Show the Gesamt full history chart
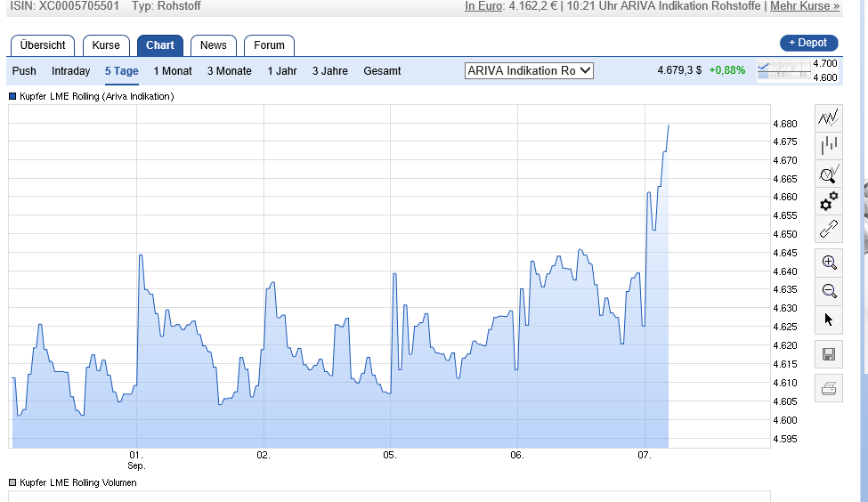This screenshot has height=502, width=868. [382, 71]
